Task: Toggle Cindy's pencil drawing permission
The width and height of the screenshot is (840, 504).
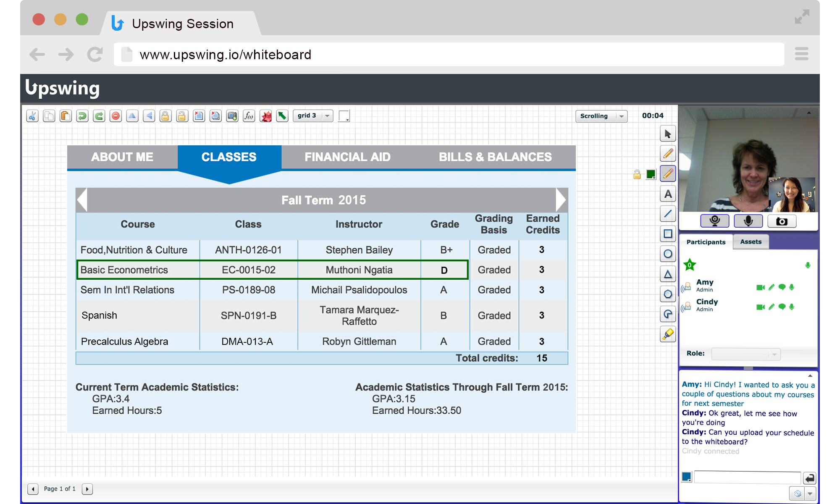Action: [x=772, y=307]
